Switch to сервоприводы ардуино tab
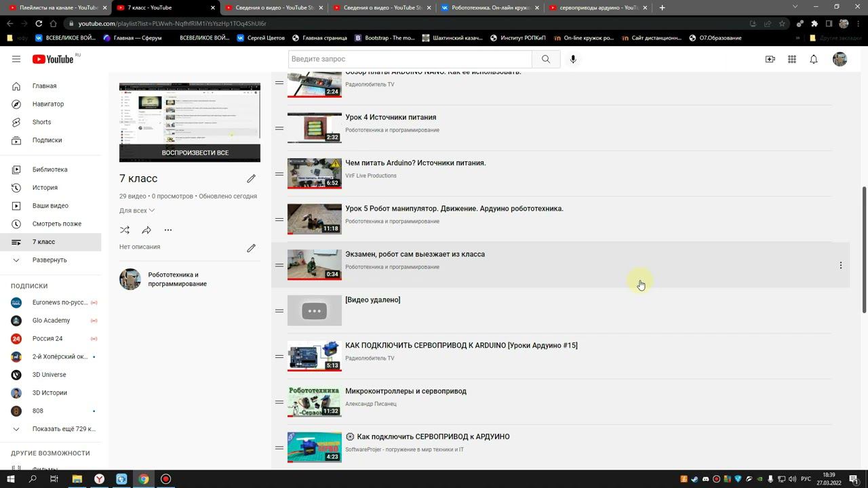 coord(597,7)
